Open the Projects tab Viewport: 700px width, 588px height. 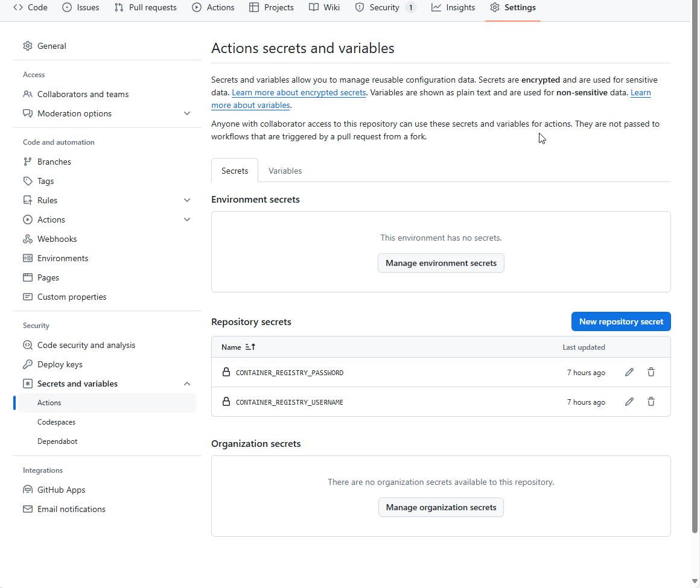pyautogui.click(x=272, y=8)
